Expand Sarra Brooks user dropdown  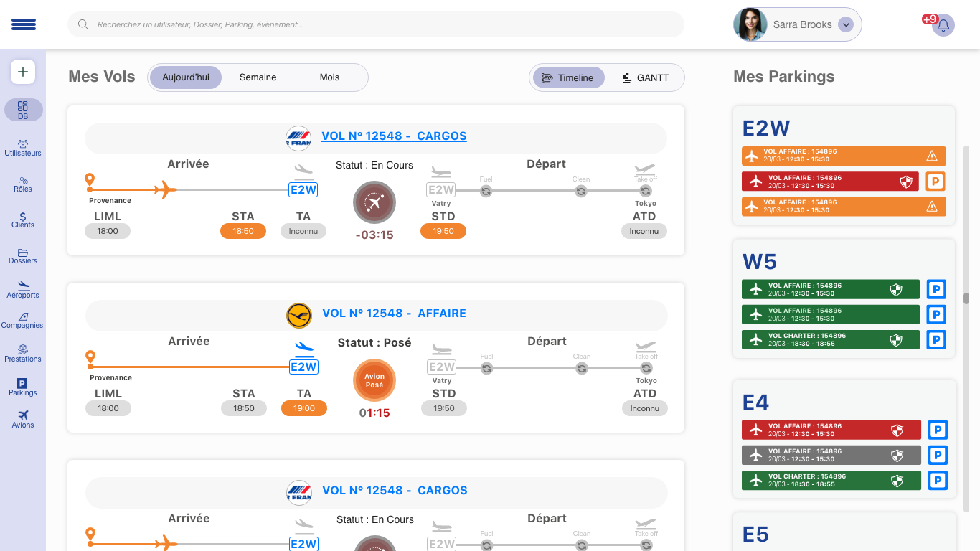pyautogui.click(x=846, y=24)
